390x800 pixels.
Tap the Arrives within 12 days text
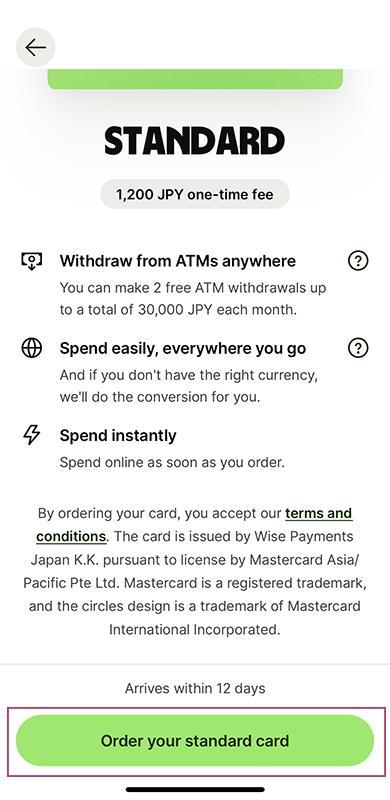click(195, 688)
